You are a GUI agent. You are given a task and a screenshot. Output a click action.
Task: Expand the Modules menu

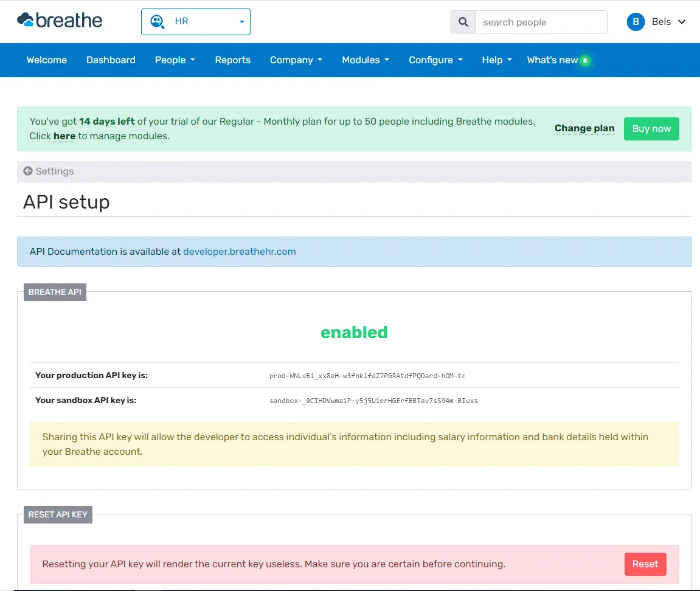366,60
